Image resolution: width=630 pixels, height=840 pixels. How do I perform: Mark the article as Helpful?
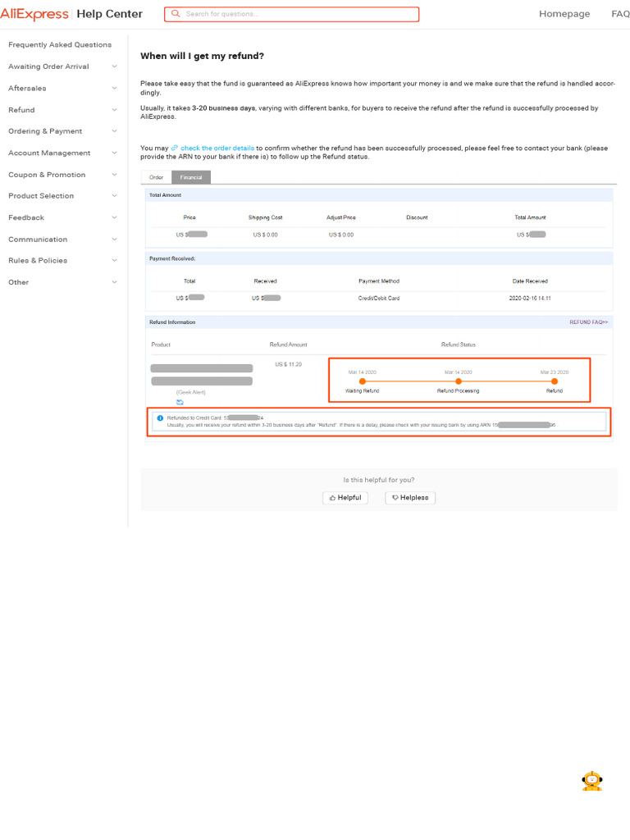tap(345, 497)
